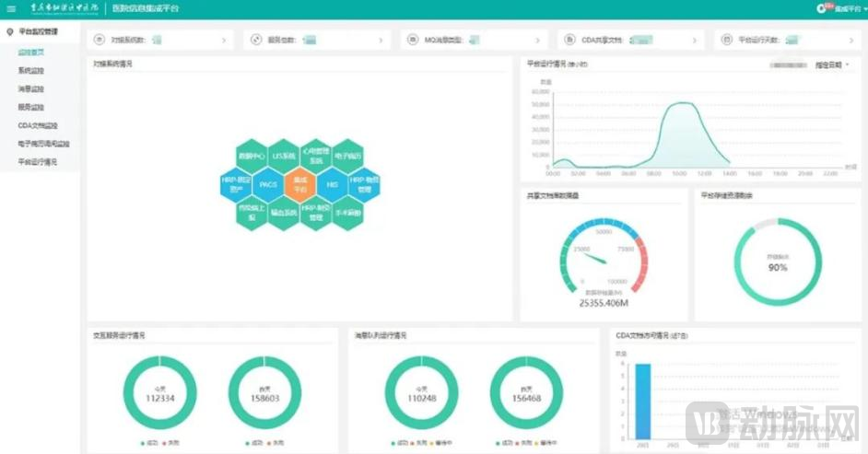Open the 平台运行情况 sidebar link

[38, 161]
